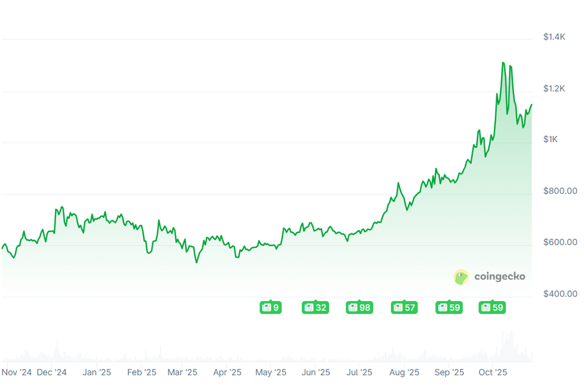584x392 pixels.
Task: Click the $400.00 price axis label
Action: (560, 294)
